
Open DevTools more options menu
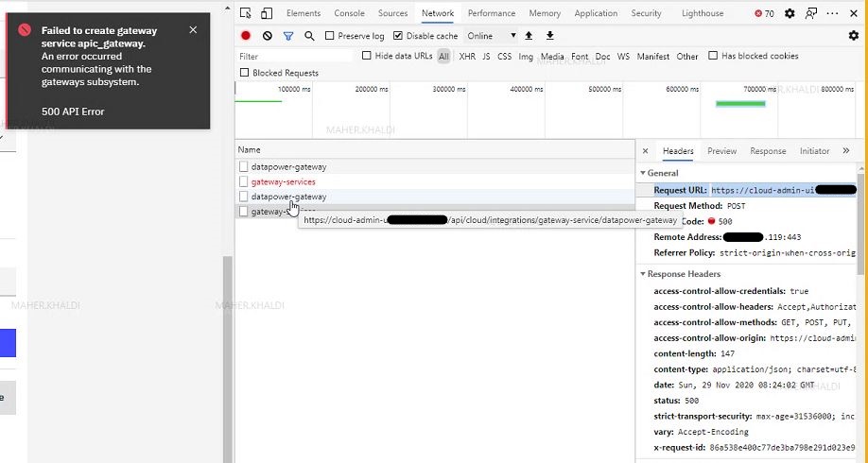[833, 13]
